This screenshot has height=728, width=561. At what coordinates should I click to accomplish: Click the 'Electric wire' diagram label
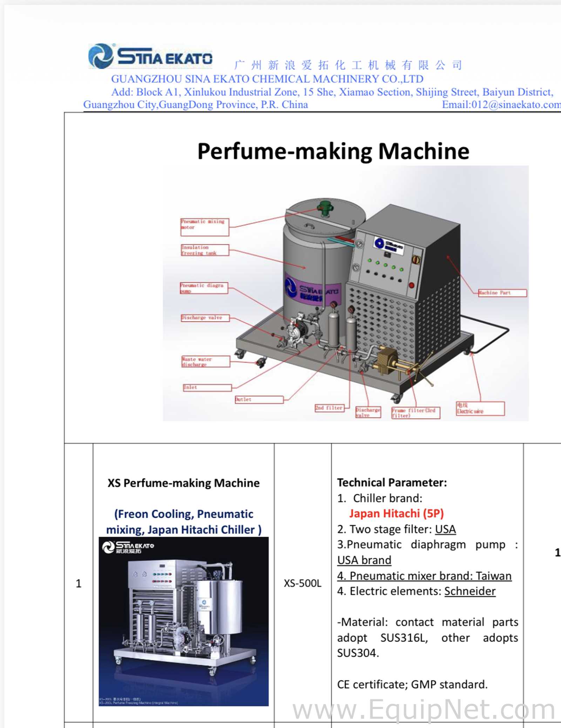[480, 409]
